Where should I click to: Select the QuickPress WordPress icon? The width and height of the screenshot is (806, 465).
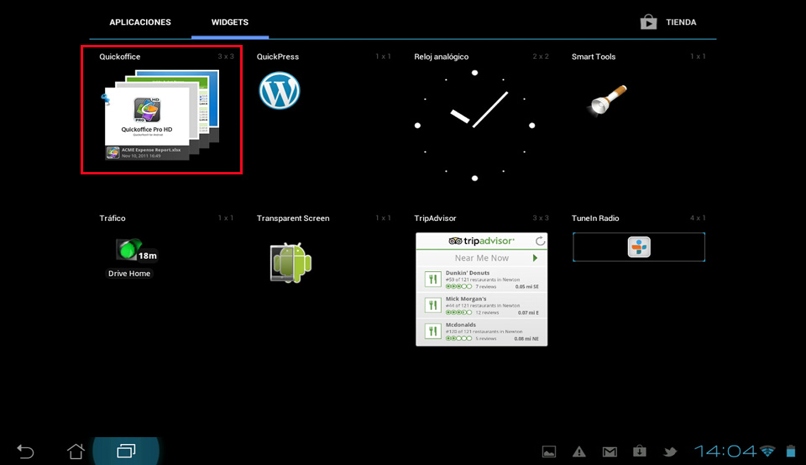[x=279, y=90]
